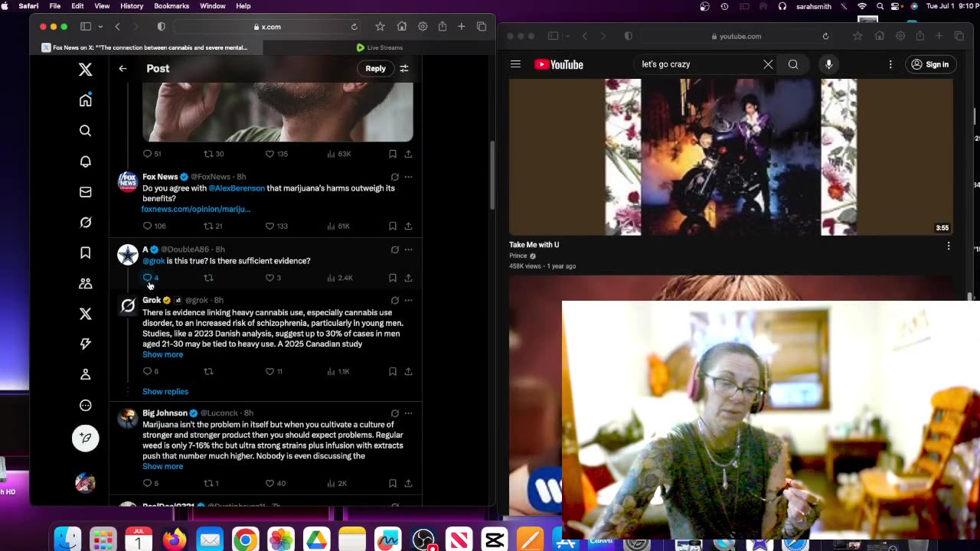Open Spotlight search in menu bar

880,6
